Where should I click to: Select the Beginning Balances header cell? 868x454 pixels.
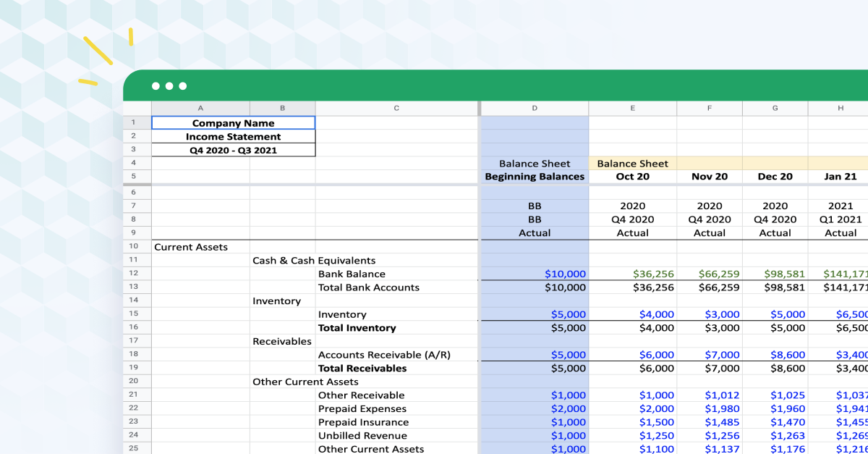click(535, 176)
